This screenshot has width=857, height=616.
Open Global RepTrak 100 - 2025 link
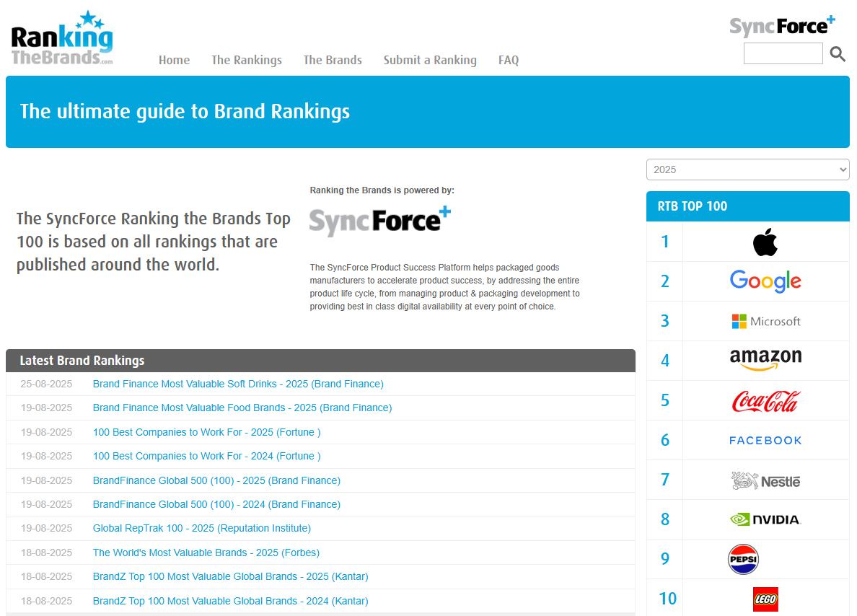tap(201, 528)
